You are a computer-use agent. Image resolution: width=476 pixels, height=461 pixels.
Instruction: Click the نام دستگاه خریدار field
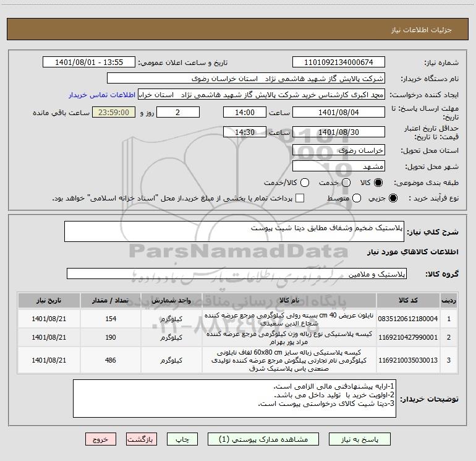(x=246, y=79)
